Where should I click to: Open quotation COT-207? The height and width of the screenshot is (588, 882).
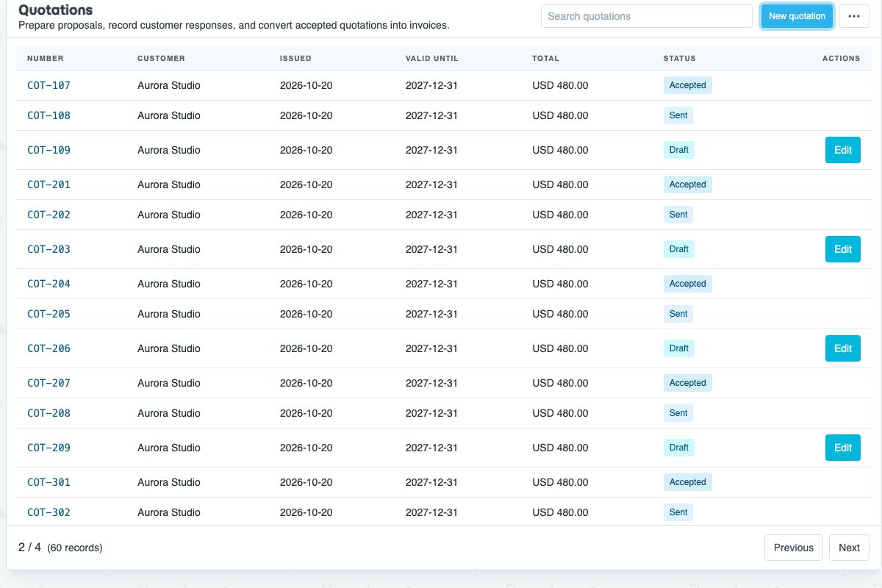[x=49, y=383]
